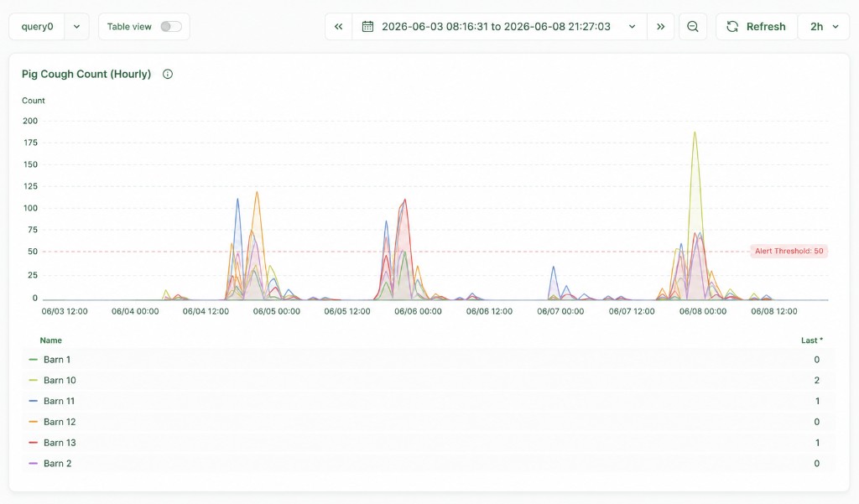The height and width of the screenshot is (504, 859).
Task: Click the green Barn 1 color marker
Action: tap(34, 360)
